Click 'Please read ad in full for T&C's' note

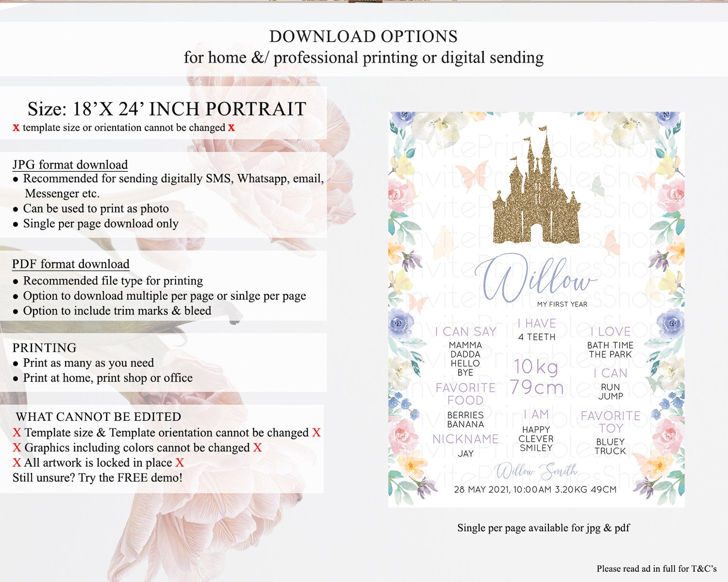pos(656,568)
